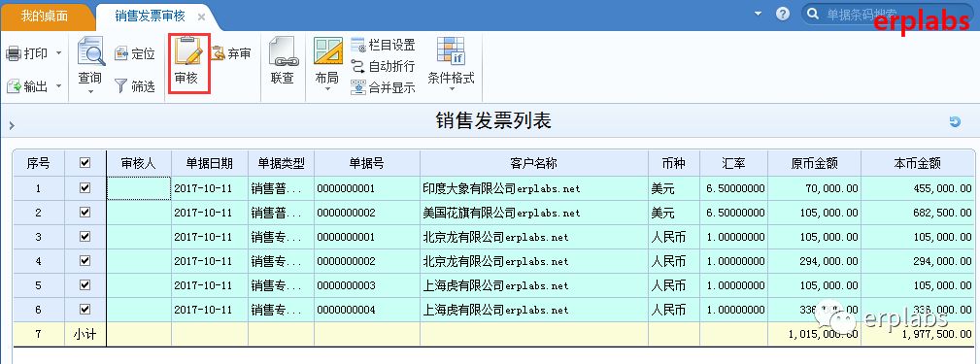
Task: Click the 输出 export icon
Action: pos(14,86)
